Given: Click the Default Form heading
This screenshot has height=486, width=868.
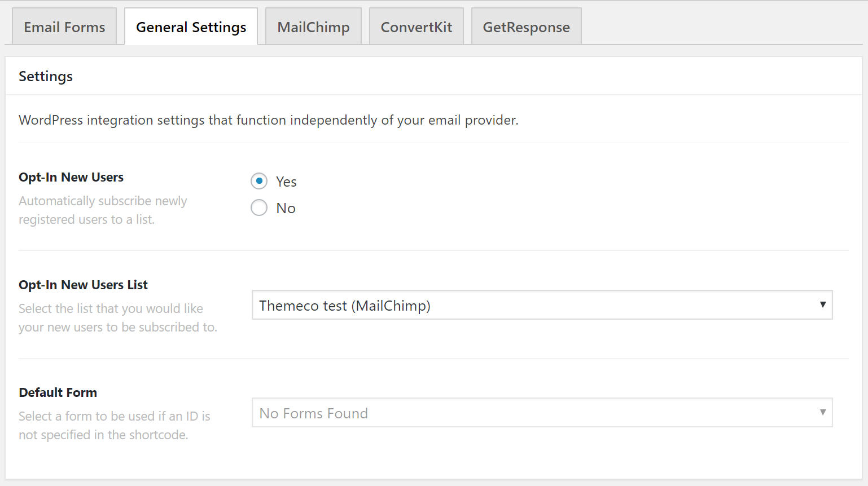Looking at the screenshot, I should [x=58, y=392].
